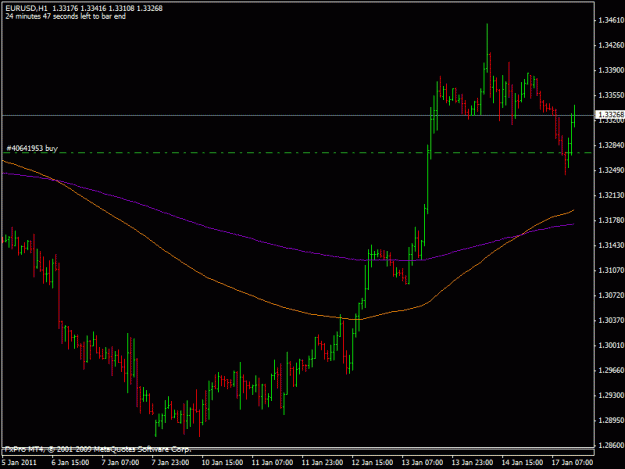Click price scale value 1.30720
This screenshot has width=625, height=469.
click(x=611, y=295)
